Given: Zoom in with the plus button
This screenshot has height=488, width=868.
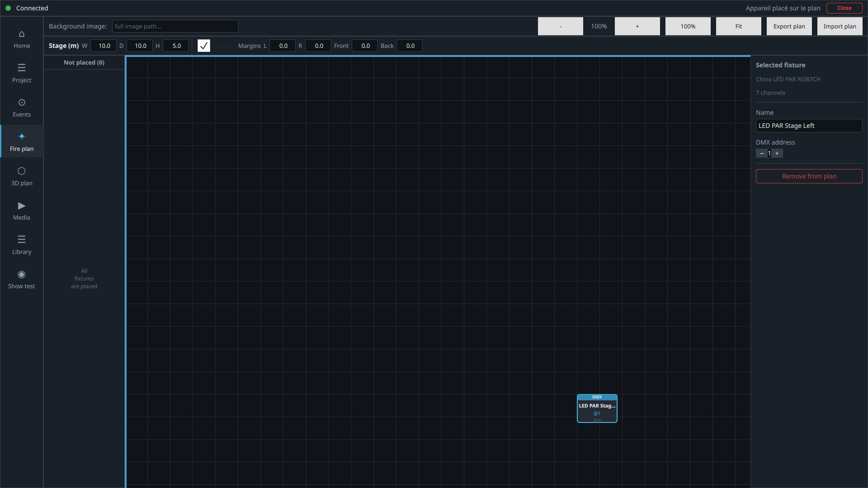Looking at the screenshot, I should [637, 26].
